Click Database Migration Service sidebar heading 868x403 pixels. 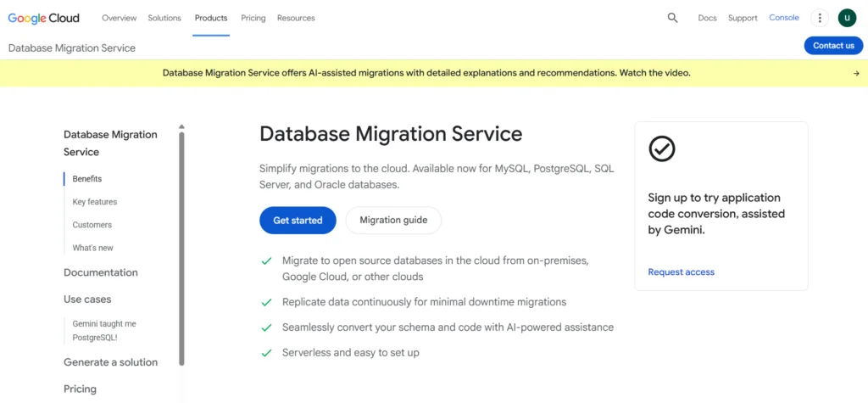point(110,143)
